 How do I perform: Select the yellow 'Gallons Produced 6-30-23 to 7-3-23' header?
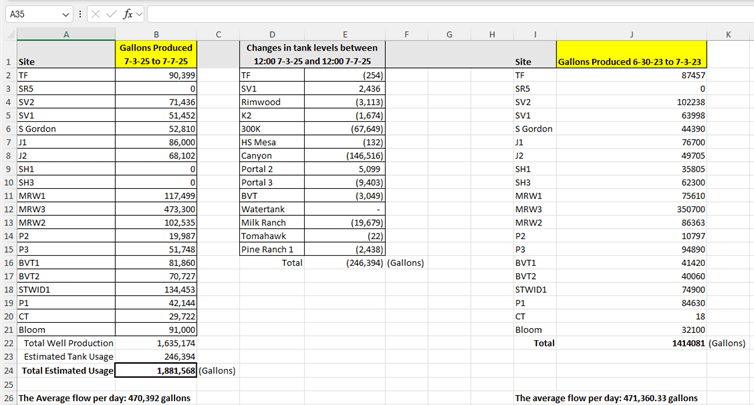coord(631,61)
